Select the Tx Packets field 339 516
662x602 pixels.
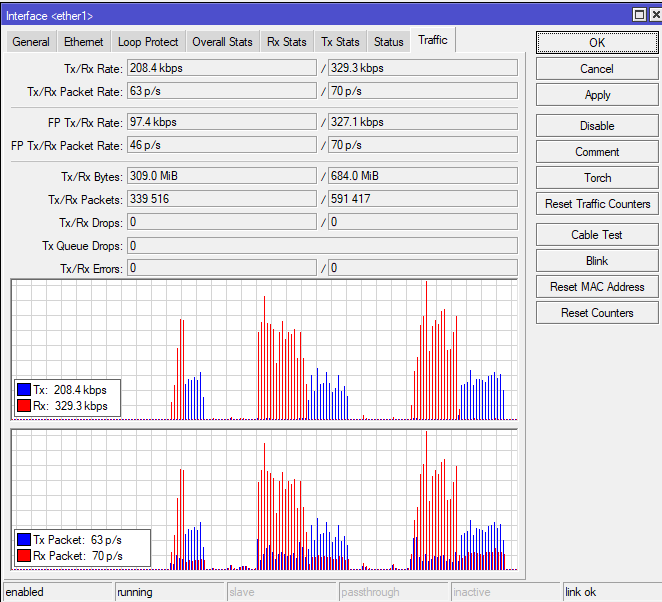222,199
